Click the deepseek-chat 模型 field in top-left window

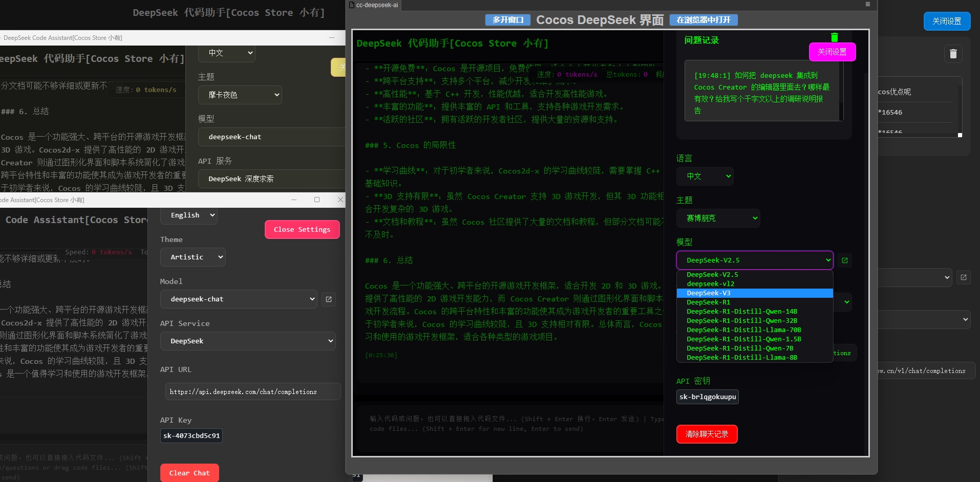271,137
